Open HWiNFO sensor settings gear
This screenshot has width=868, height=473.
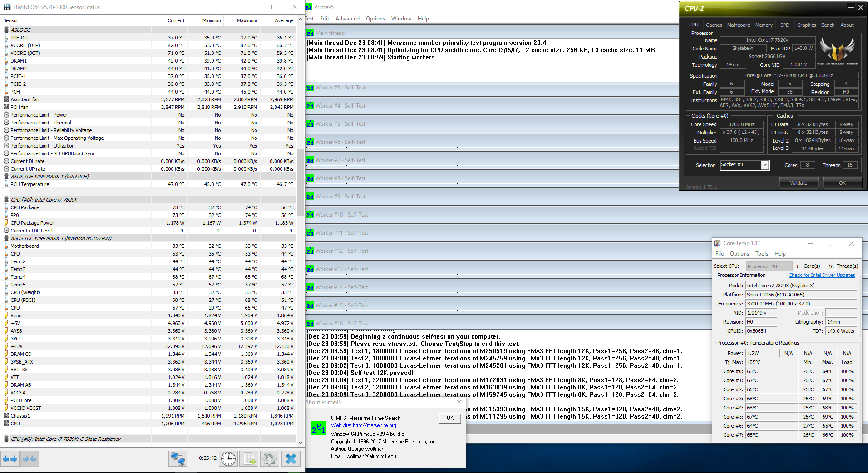pyautogui.click(x=270, y=459)
